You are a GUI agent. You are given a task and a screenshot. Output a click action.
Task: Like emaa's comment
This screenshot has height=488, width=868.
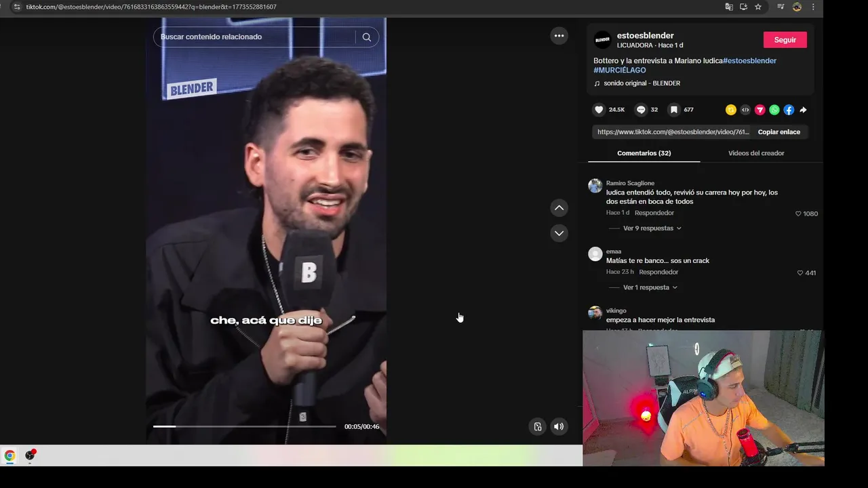pyautogui.click(x=800, y=272)
